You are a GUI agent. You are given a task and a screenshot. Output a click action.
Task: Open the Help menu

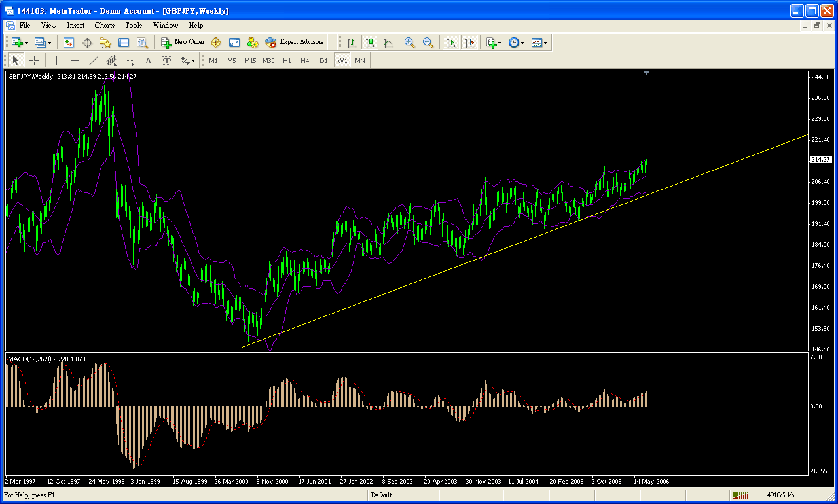coord(196,26)
